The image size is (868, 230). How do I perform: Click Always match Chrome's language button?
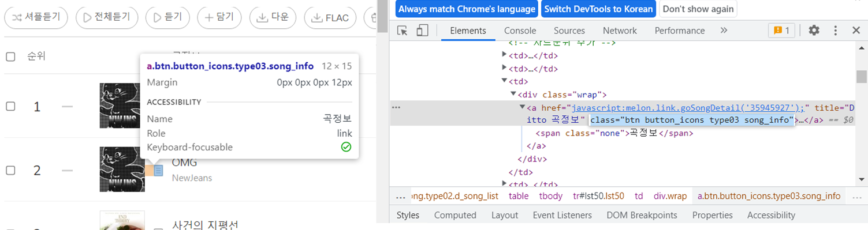[467, 9]
